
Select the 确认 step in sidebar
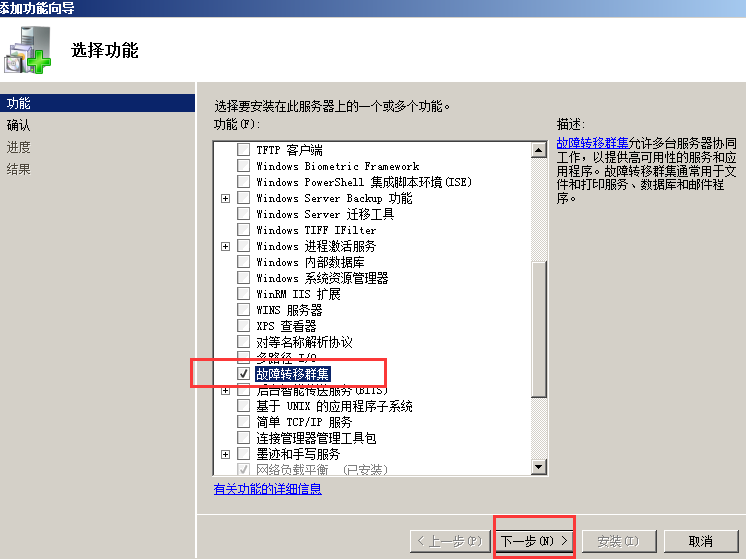19,125
